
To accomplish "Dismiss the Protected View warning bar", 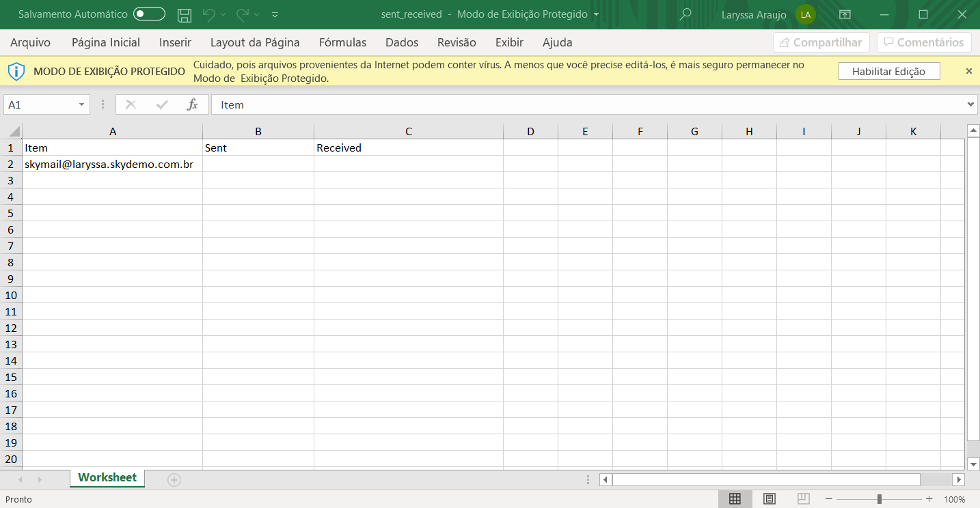I will [968, 71].
